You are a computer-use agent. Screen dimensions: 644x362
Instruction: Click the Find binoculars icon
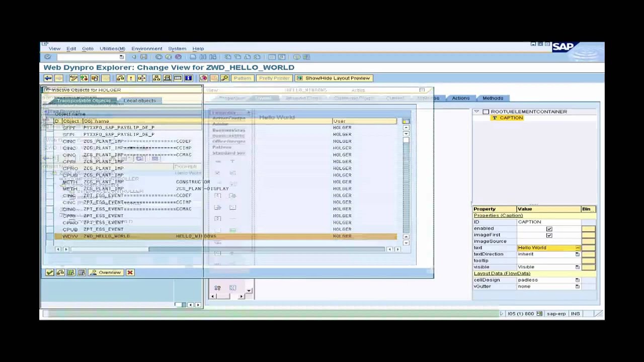(203, 57)
